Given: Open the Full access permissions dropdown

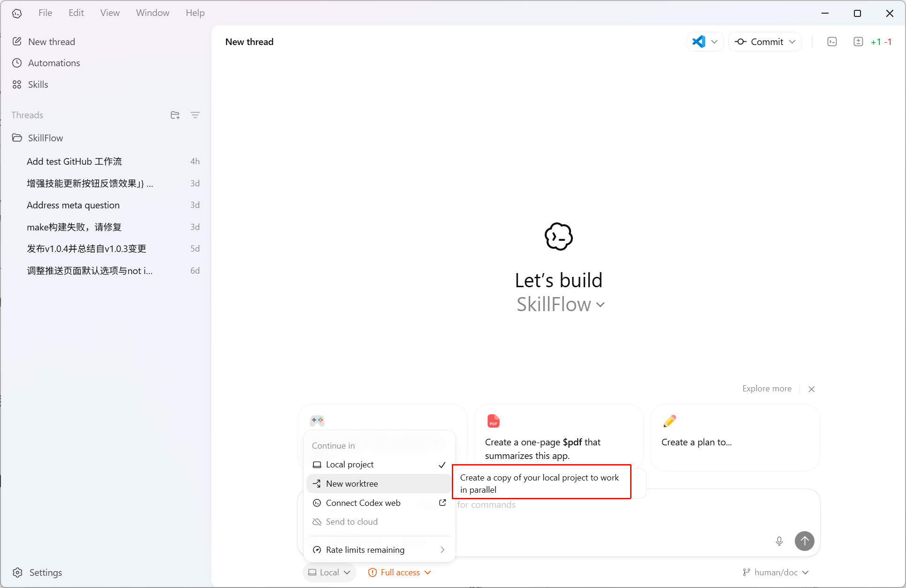Looking at the screenshot, I should pos(400,573).
